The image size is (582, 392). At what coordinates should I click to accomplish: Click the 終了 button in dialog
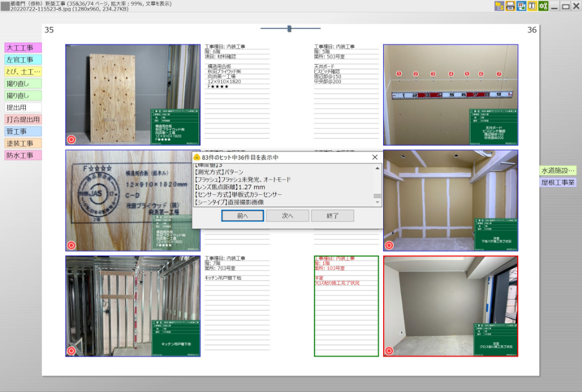tap(332, 216)
